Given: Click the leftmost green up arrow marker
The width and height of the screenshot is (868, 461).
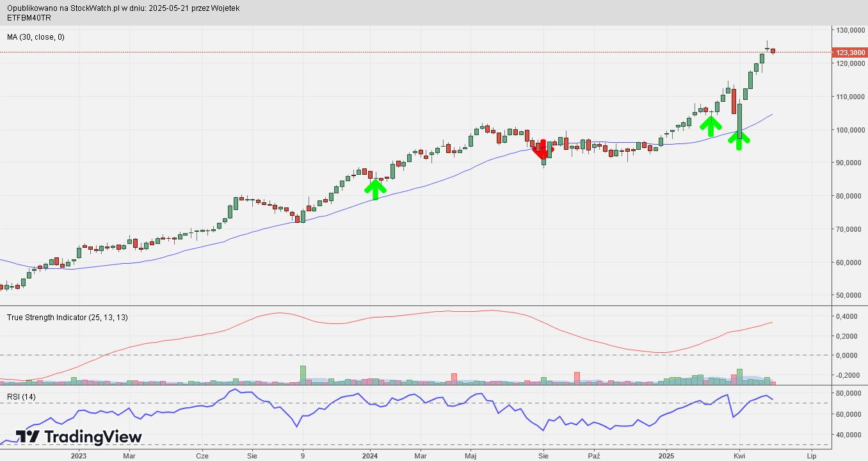Looking at the screenshot, I should point(375,189).
